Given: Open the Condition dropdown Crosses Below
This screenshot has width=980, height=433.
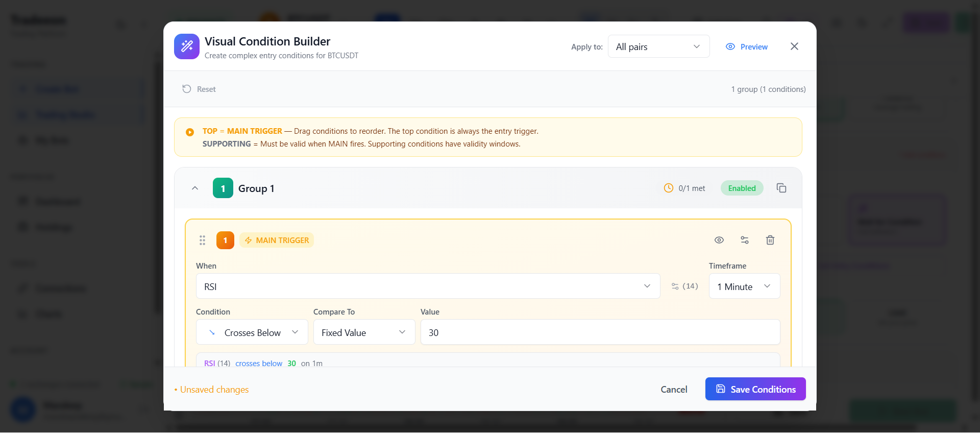Looking at the screenshot, I should [x=252, y=332].
